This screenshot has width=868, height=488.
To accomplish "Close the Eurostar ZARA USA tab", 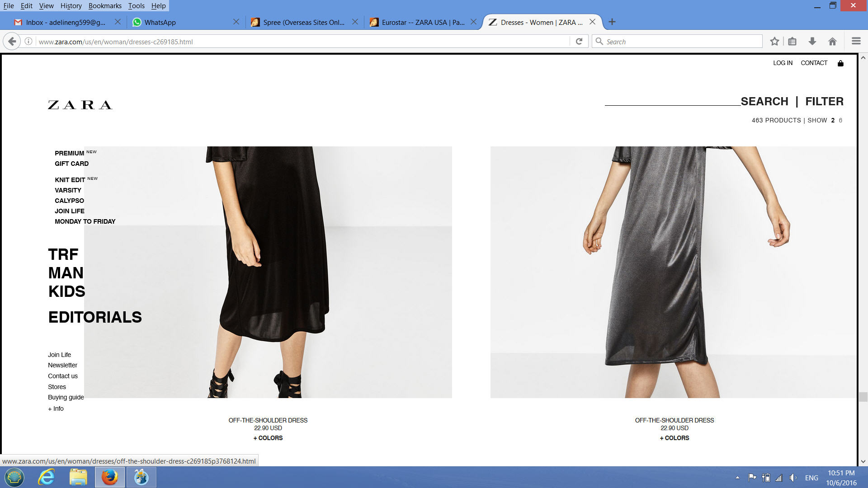I will click(x=473, y=22).
